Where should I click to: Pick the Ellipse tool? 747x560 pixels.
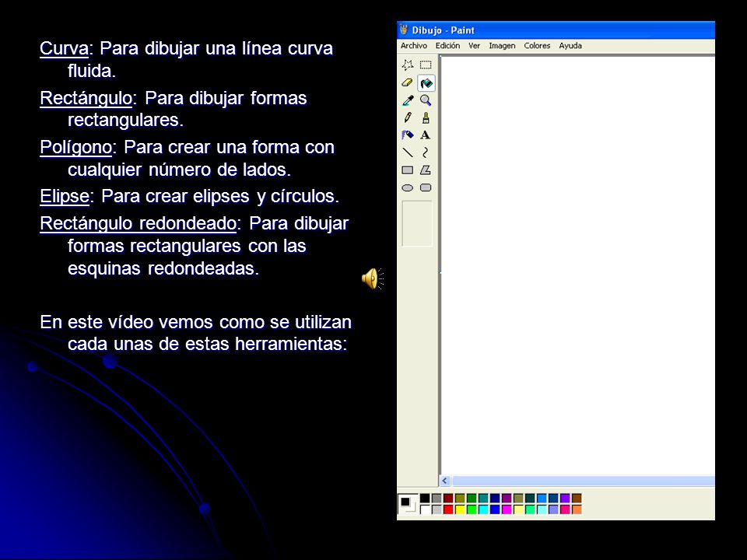click(x=407, y=187)
